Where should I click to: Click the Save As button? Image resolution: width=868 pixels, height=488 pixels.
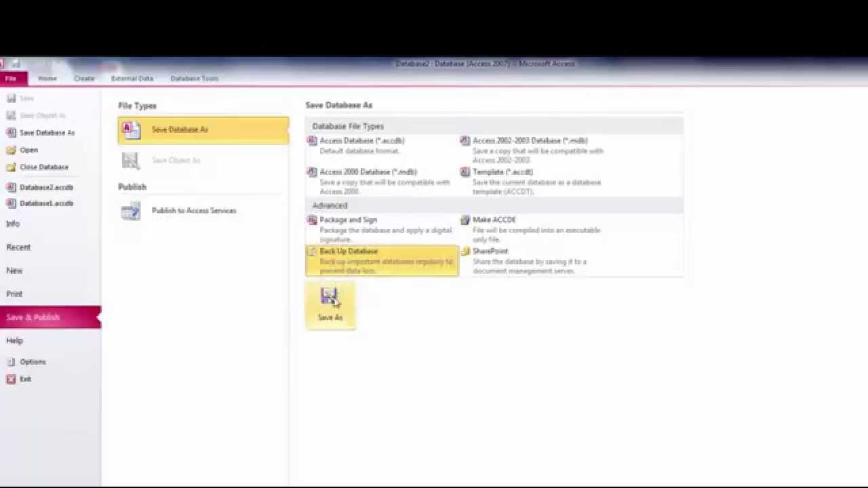click(330, 306)
